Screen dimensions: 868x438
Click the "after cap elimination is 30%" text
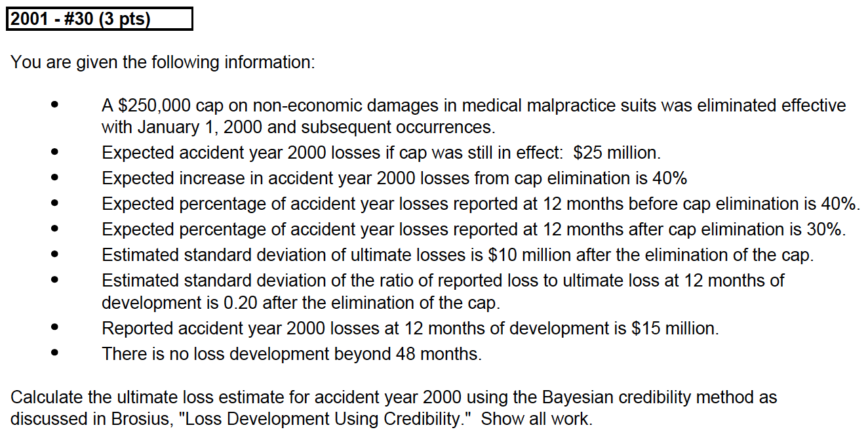click(738, 229)
